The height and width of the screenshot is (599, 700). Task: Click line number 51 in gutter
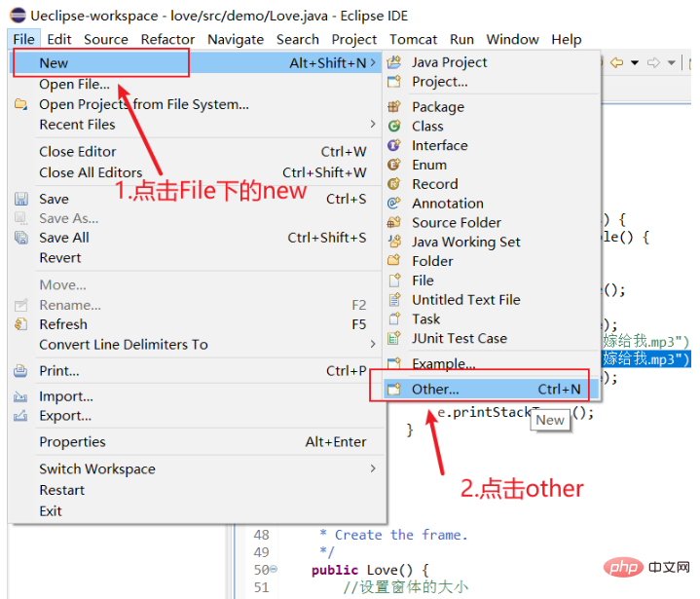tap(262, 587)
